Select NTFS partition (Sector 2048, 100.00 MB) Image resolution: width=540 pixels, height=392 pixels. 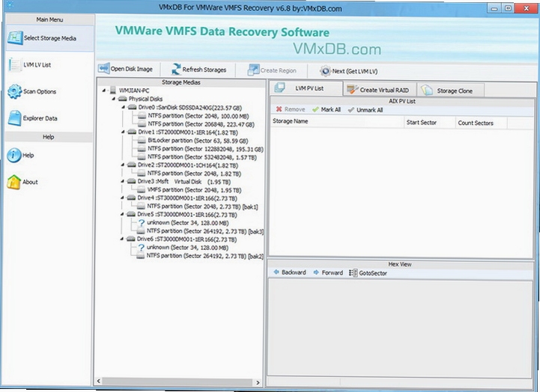click(x=198, y=116)
